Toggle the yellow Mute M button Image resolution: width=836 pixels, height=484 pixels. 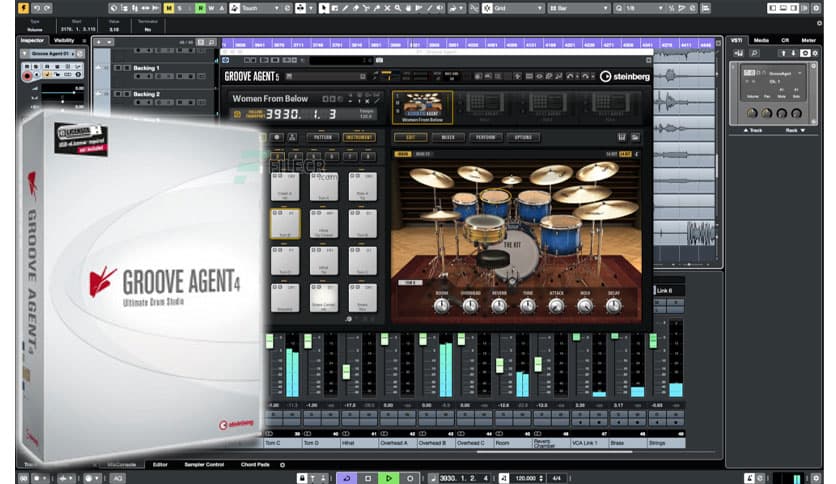168,8
